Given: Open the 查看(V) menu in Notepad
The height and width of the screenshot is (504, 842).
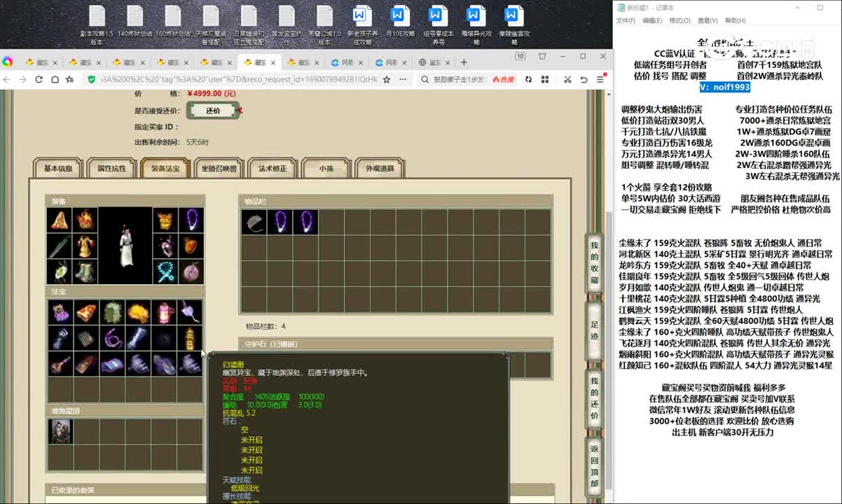Looking at the screenshot, I should click(x=708, y=21).
